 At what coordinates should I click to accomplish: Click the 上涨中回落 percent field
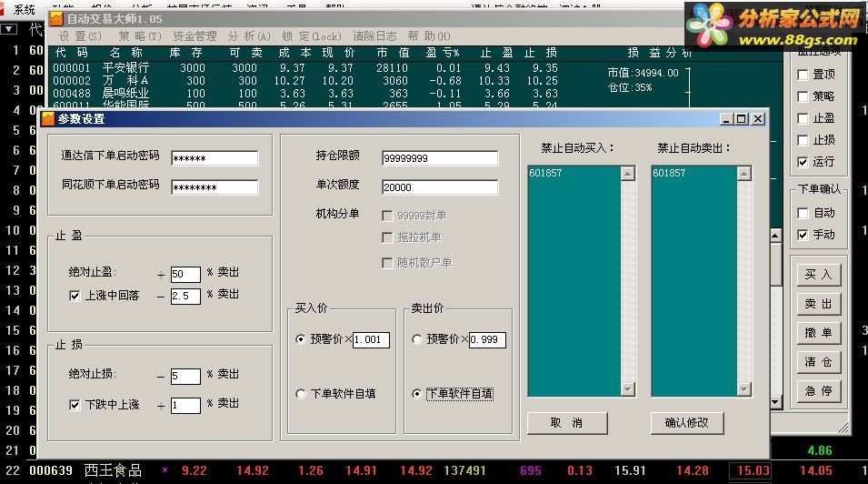coord(185,296)
